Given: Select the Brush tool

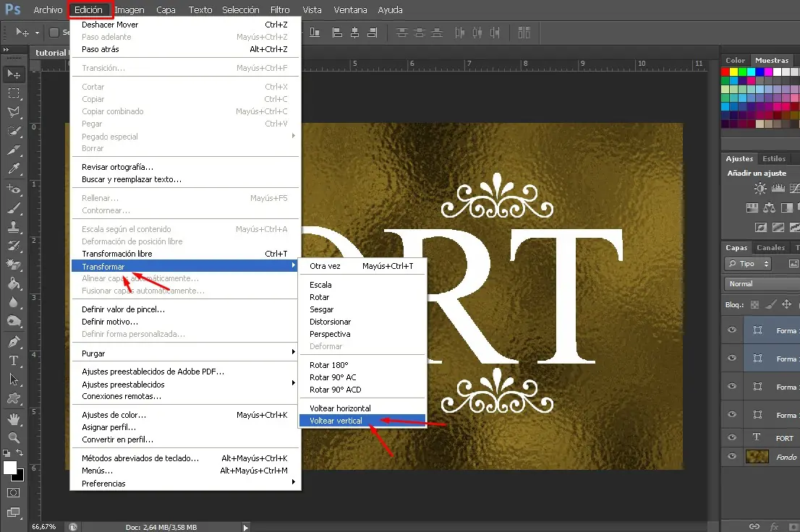Looking at the screenshot, I should coord(14,208).
